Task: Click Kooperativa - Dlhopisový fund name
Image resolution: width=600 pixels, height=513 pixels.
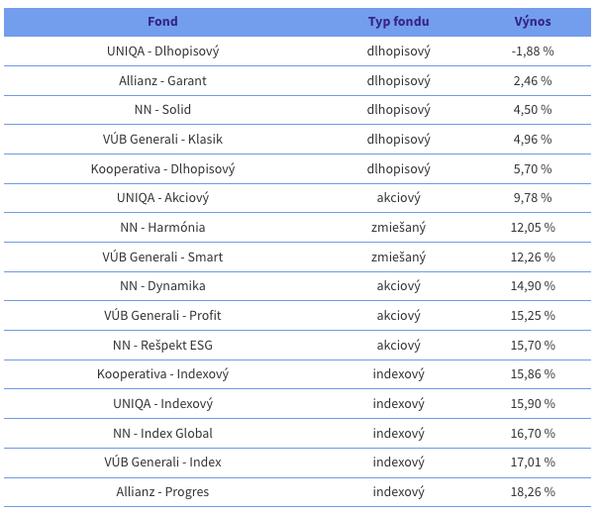Action: [x=162, y=168]
